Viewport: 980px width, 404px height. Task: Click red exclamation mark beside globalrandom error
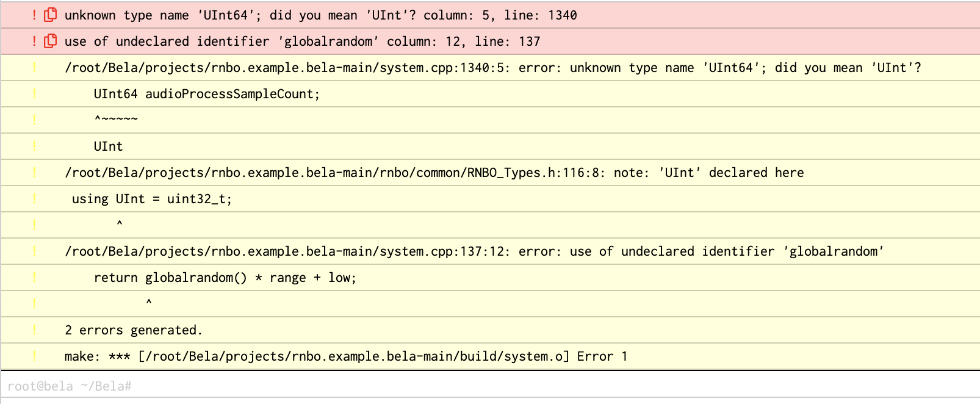tap(34, 41)
